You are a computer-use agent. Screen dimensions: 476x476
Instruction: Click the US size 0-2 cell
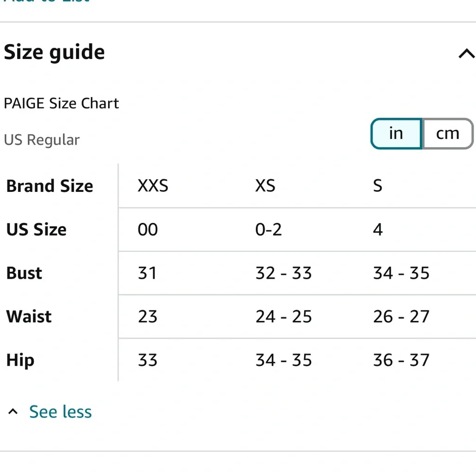pos(268,229)
